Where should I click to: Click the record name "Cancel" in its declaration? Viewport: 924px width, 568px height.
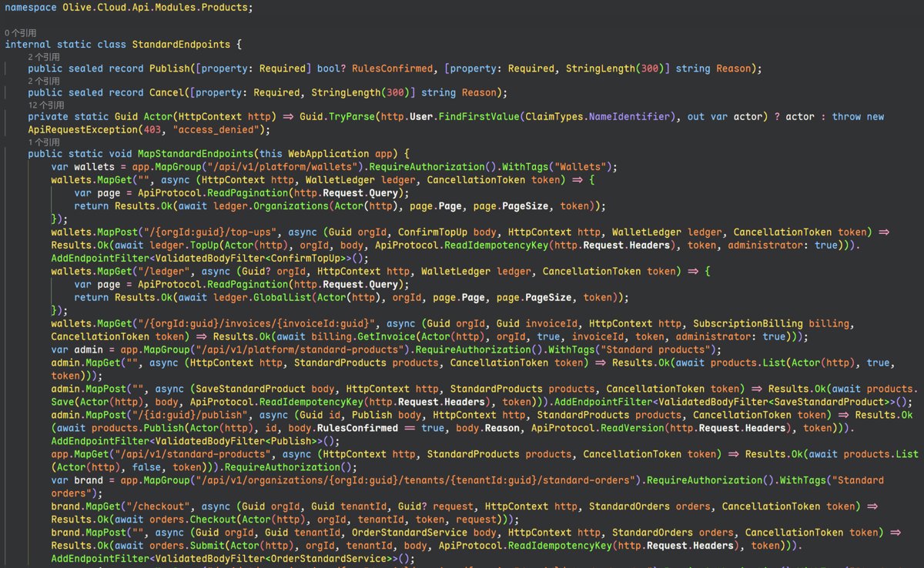coord(166,93)
